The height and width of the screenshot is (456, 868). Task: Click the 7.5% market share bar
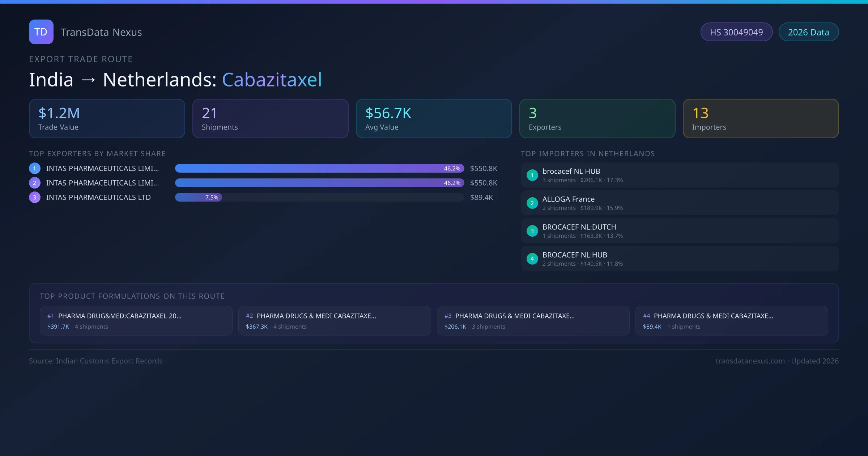pyautogui.click(x=199, y=197)
